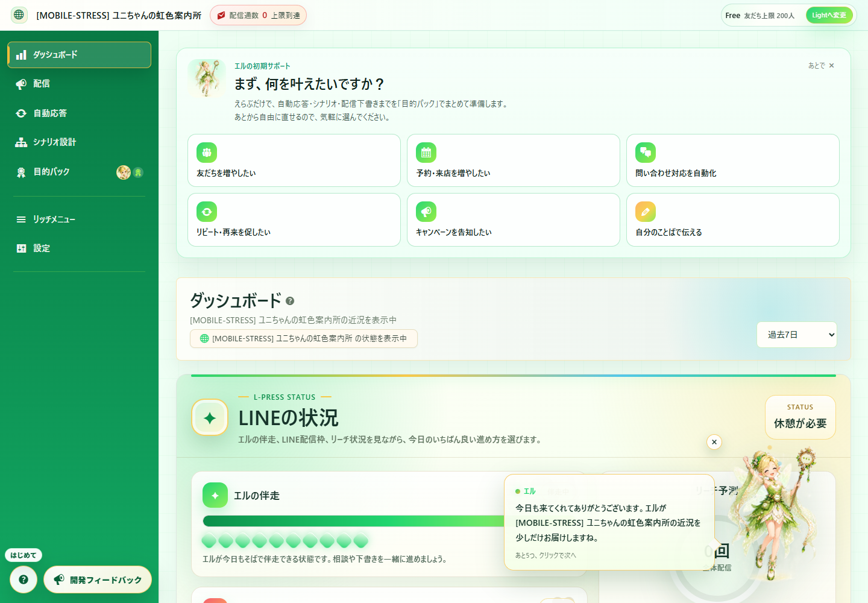Click the globe icon in header
This screenshot has height=603, width=868.
click(19, 15)
